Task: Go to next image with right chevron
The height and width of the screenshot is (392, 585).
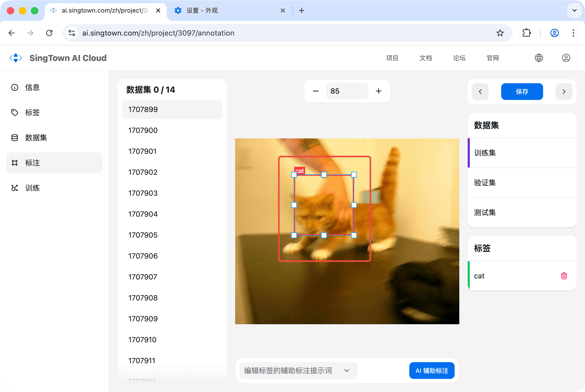Action: coord(564,92)
